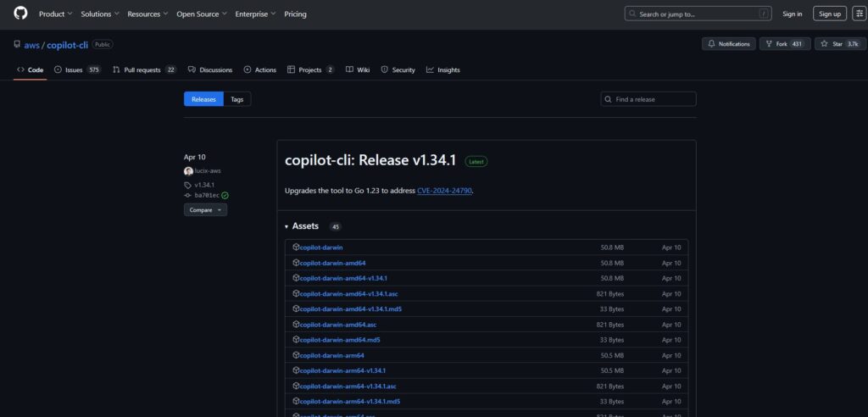This screenshot has height=417, width=868.
Task: Switch to the Projects tab
Action: [310, 69]
